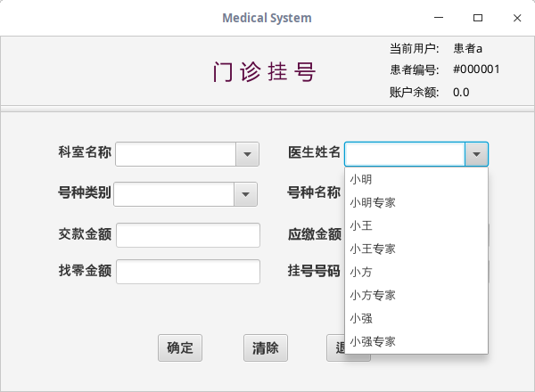Click the partially hidden 退出 button
This screenshot has width=535, height=392.
[x=336, y=348]
